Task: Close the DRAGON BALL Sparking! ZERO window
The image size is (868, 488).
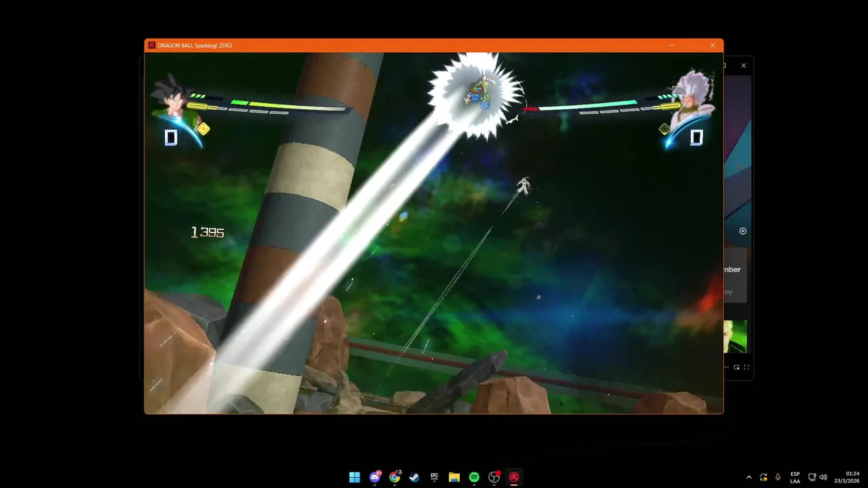Action: tap(713, 45)
